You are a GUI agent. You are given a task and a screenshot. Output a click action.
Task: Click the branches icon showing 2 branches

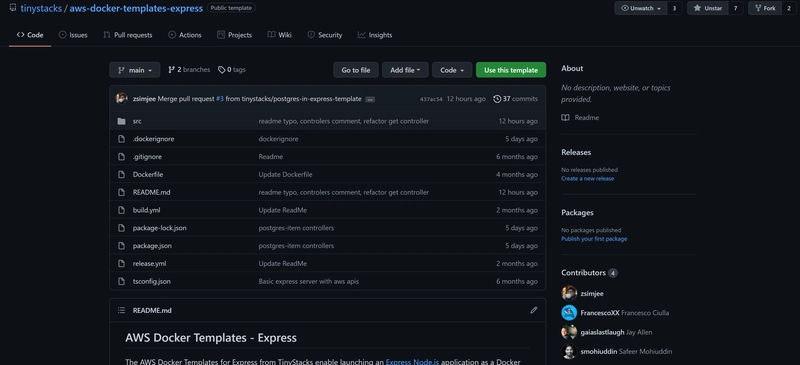coord(171,70)
